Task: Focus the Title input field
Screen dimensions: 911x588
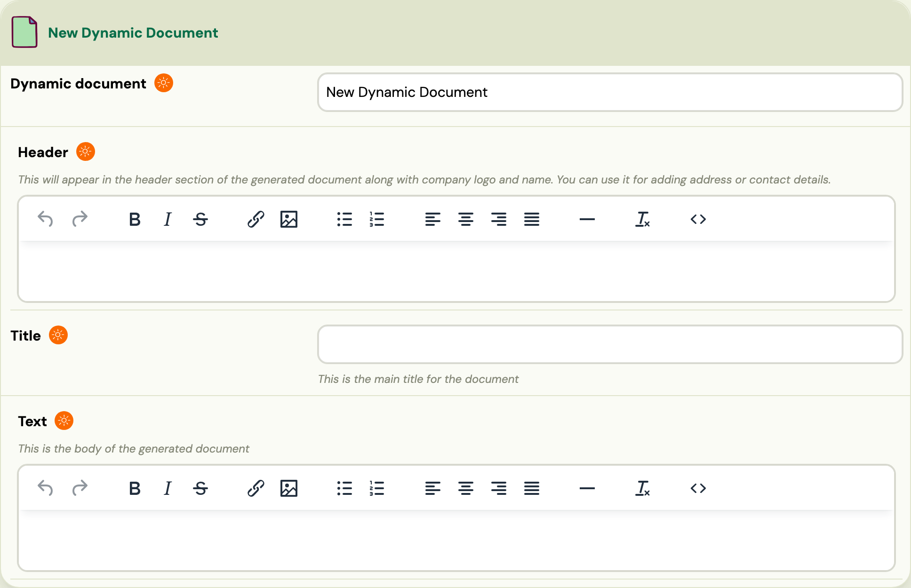Action: point(610,344)
